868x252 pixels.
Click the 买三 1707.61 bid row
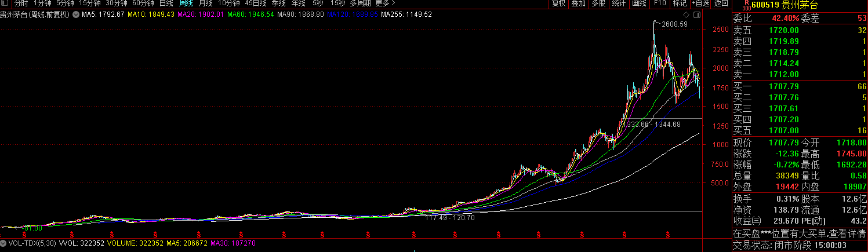point(800,108)
